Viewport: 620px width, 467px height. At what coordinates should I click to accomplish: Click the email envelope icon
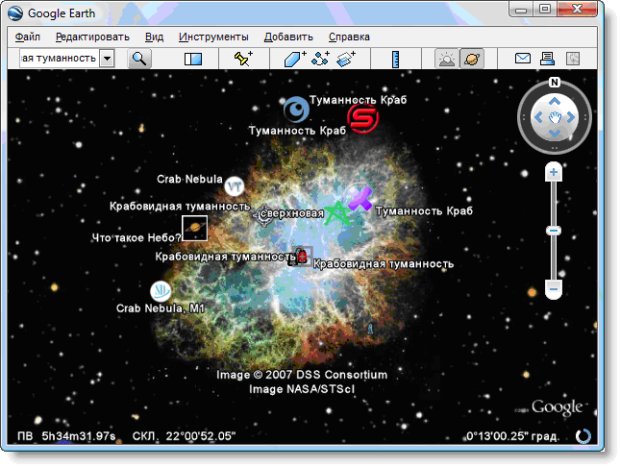coord(522,59)
